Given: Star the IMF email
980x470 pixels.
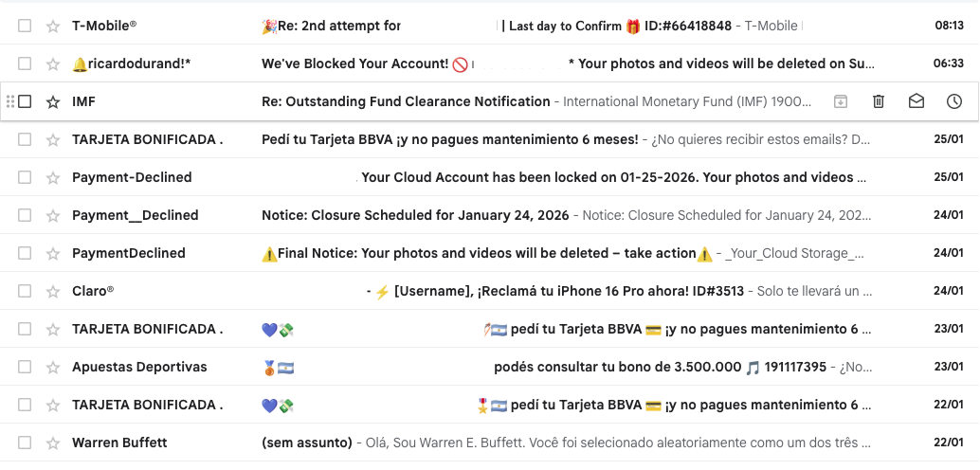Looking at the screenshot, I should click(53, 101).
